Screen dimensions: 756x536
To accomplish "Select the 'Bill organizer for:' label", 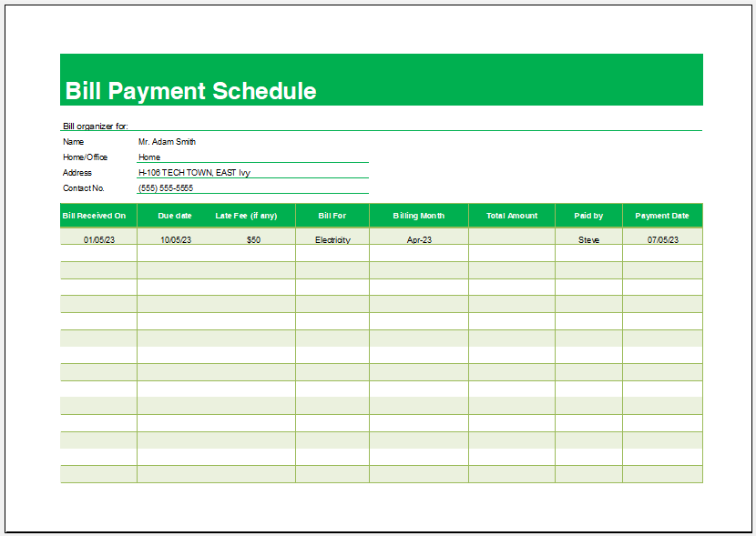I will [96, 126].
